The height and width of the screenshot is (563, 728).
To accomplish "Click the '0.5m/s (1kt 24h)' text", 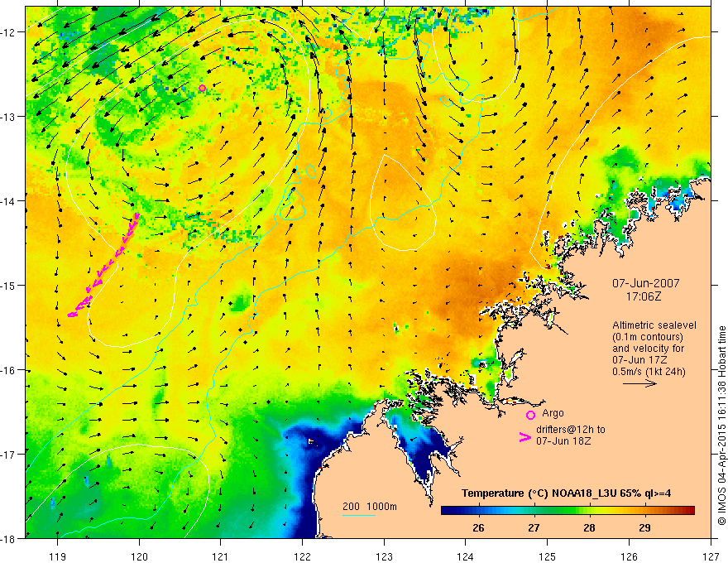I will pos(649,372).
